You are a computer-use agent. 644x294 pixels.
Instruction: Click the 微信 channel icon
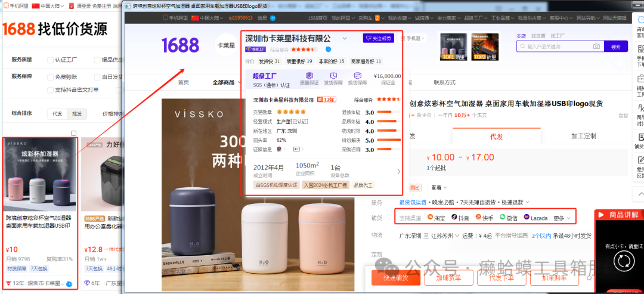(x=502, y=217)
